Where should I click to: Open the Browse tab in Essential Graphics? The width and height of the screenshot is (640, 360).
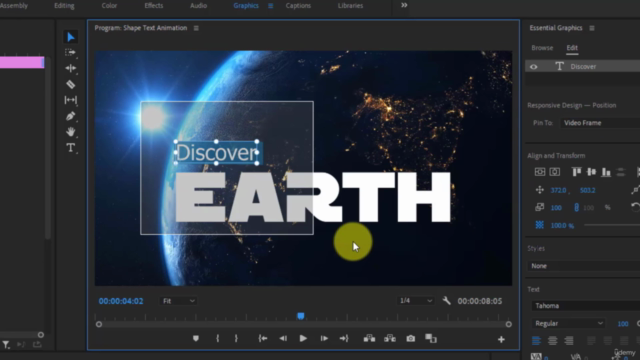point(542,48)
